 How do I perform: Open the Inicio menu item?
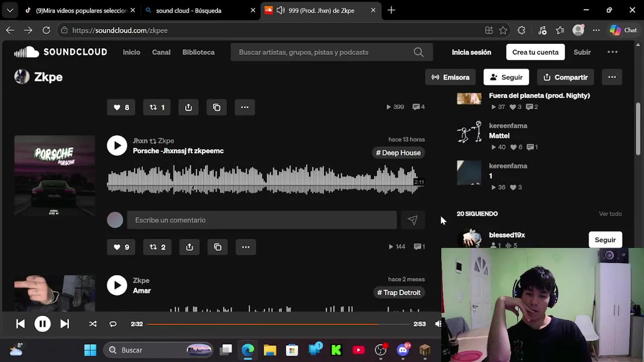(131, 52)
